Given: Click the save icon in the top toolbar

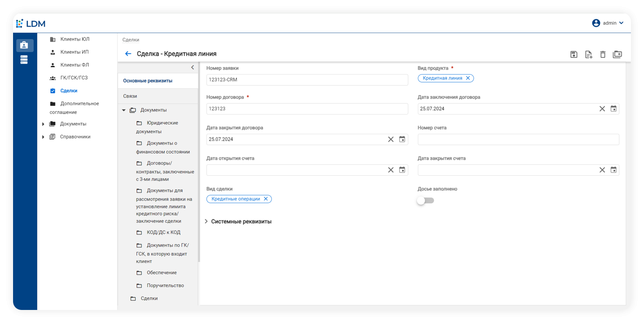Looking at the screenshot, I should 574,55.
